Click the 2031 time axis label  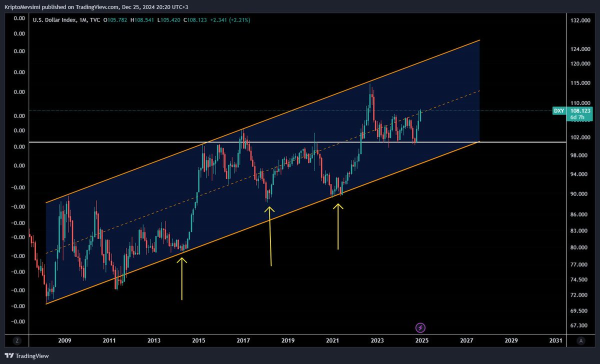pos(555,340)
